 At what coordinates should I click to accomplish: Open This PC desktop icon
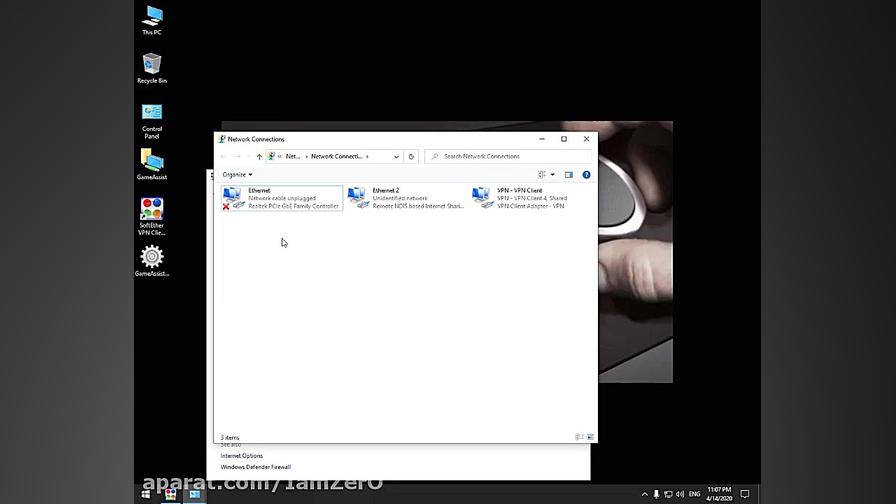(152, 20)
